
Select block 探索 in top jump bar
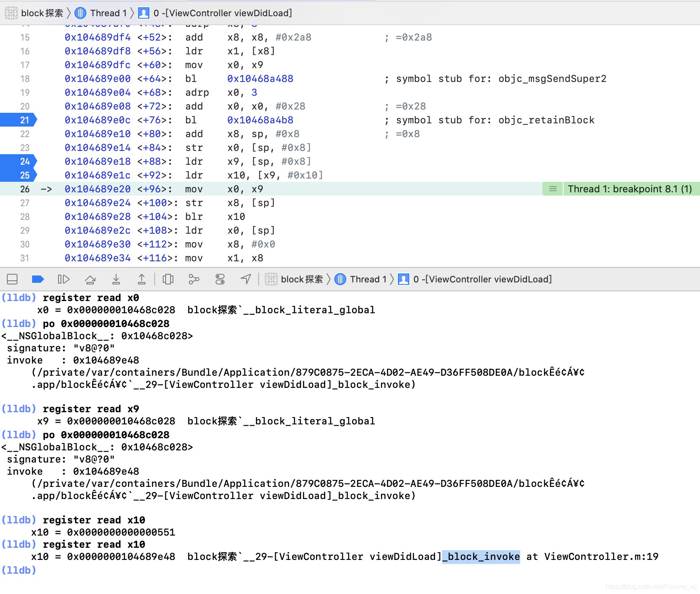click(35, 13)
